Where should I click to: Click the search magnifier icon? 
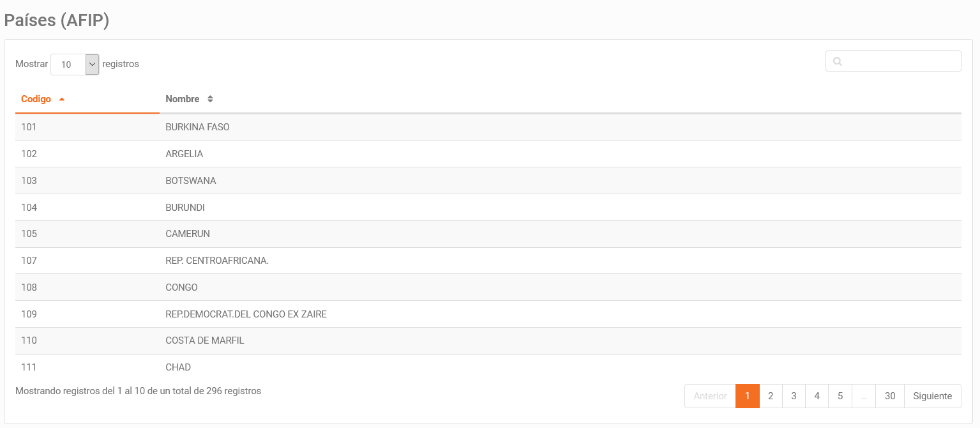click(838, 61)
